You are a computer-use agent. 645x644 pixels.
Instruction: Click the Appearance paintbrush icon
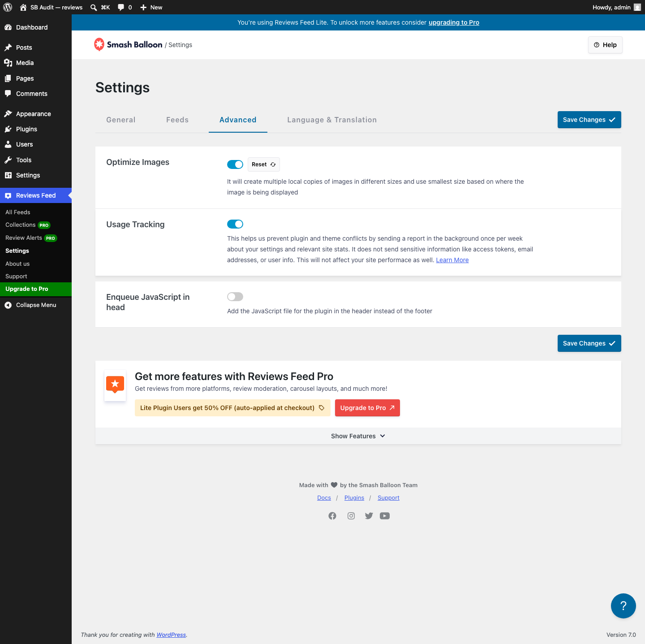[8, 114]
